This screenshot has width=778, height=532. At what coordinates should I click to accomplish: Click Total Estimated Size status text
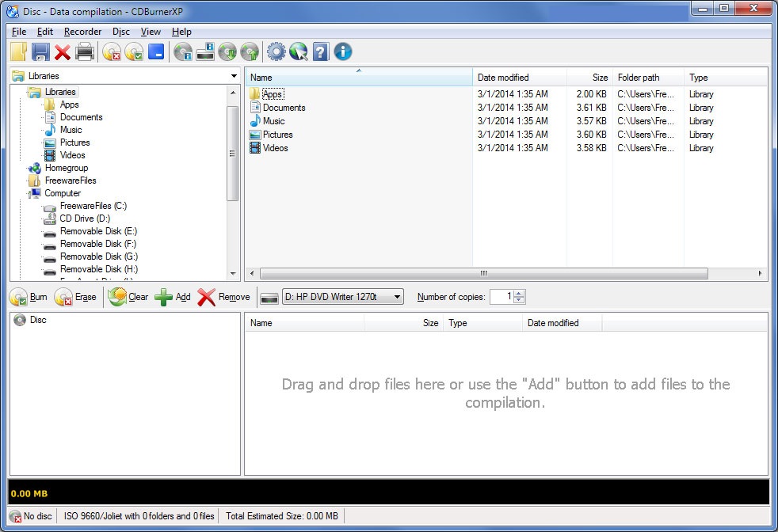282,516
